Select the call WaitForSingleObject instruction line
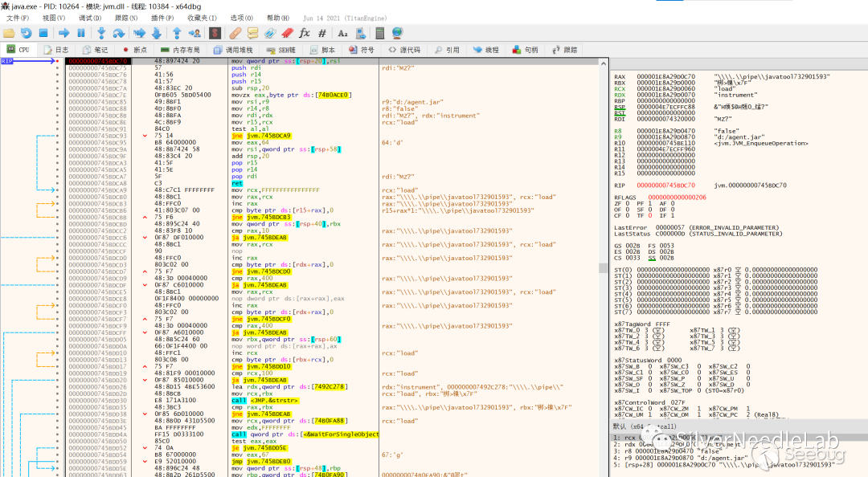868x477 pixels. (305, 434)
